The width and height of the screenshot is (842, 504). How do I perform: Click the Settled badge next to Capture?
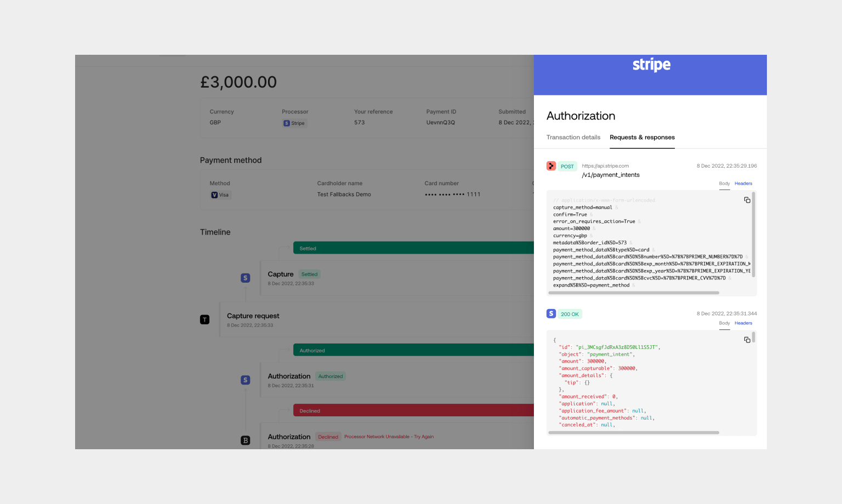click(x=310, y=274)
